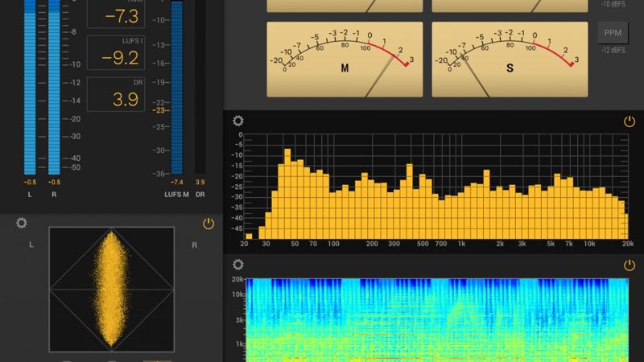Click the right channel peak meter bar
Image resolution: width=644 pixels, height=362 pixels.
54,87
